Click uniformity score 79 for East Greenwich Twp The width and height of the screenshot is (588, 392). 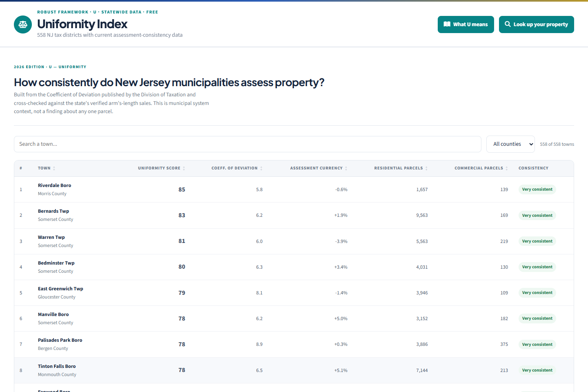182,293
